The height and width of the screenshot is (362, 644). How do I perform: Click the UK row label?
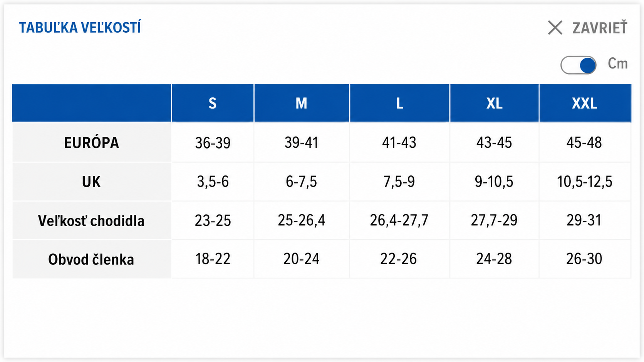click(92, 182)
